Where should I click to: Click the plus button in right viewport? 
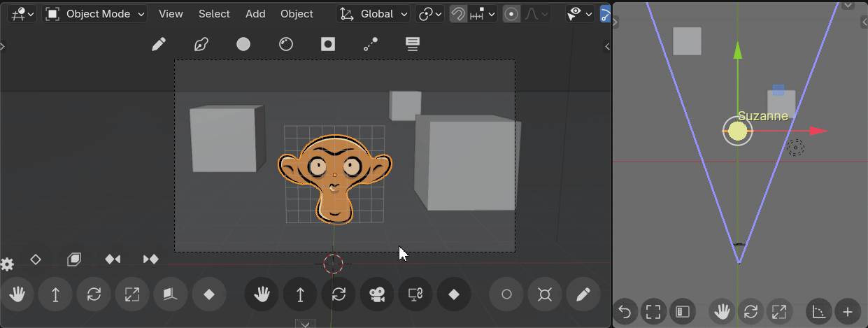[848, 312]
